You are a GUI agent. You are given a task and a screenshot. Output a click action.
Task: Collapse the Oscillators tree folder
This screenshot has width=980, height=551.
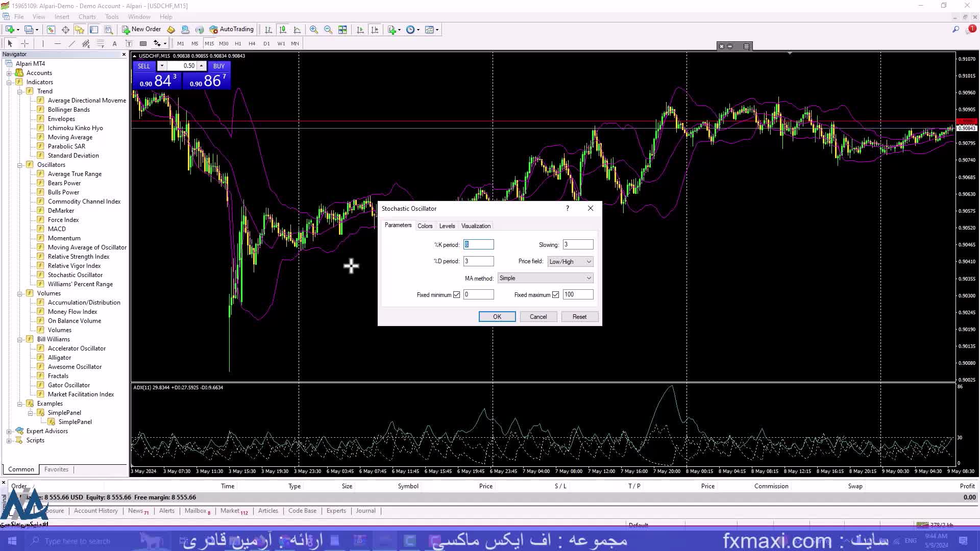pyautogui.click(x=20, y=165)
